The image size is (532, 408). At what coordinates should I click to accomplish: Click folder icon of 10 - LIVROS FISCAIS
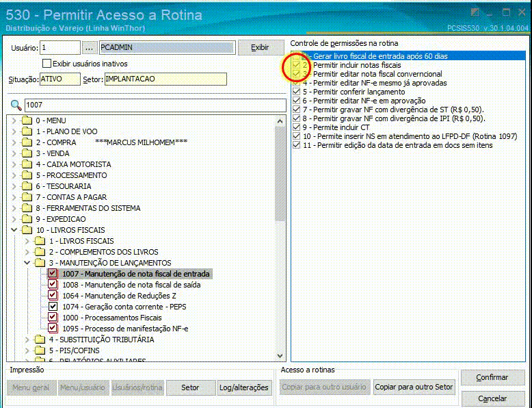27,230
